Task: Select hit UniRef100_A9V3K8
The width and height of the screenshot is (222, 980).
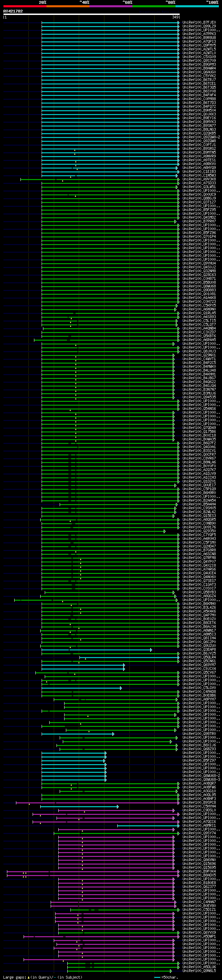Action: 199,179
